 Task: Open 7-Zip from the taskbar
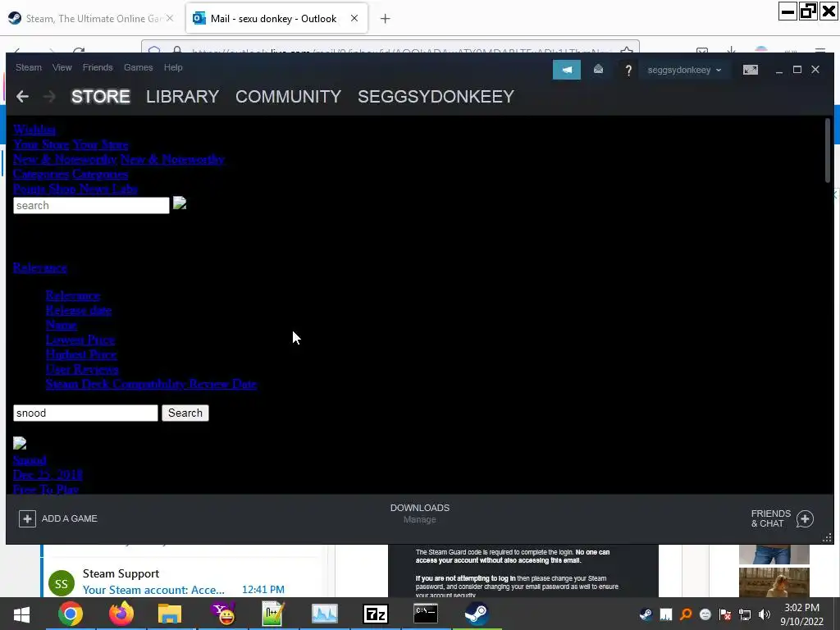[x=375, y=614]
